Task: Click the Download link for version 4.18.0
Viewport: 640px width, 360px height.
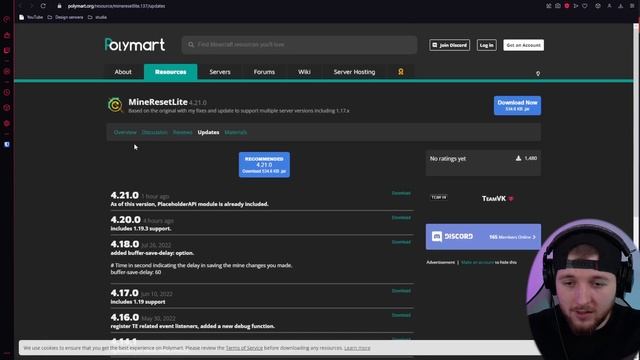Action: 401,242
